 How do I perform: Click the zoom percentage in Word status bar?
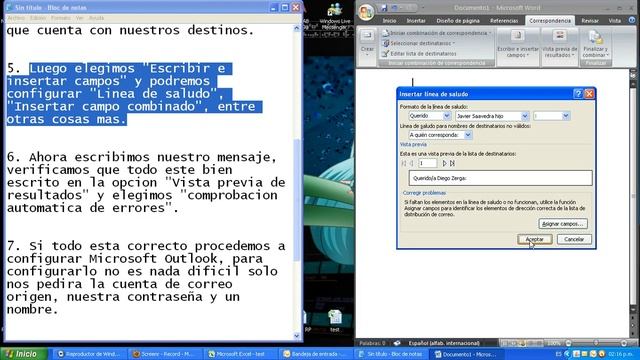553,343
